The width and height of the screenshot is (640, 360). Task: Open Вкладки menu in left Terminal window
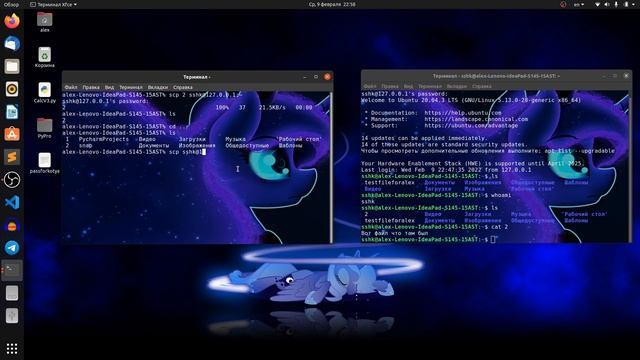pyautogui.click(x=158, y=87)
